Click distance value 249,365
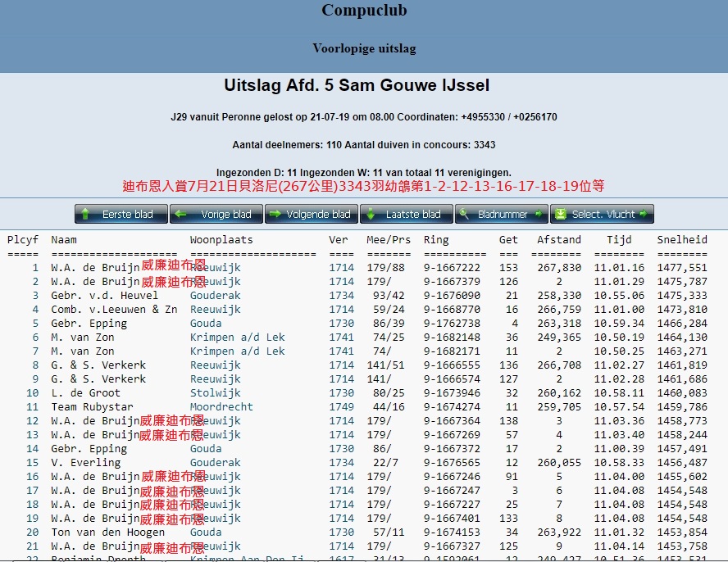728x562 pixels. click(x=559, y=338)
